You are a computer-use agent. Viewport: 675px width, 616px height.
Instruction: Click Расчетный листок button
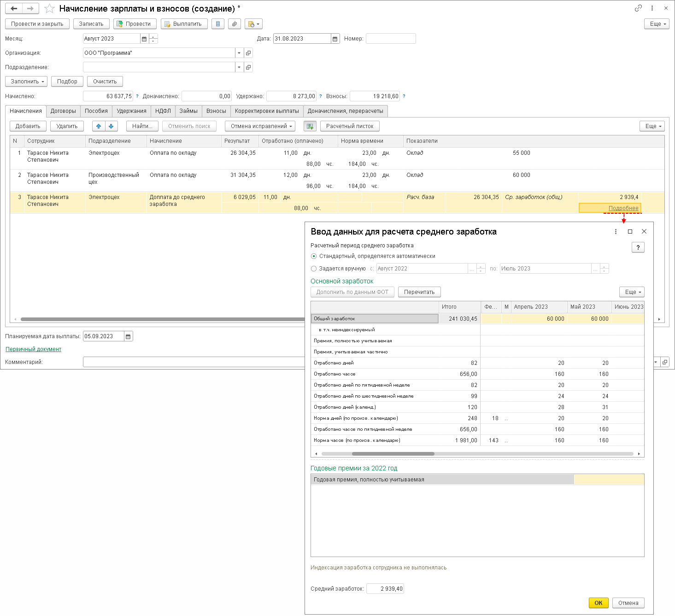350,126
